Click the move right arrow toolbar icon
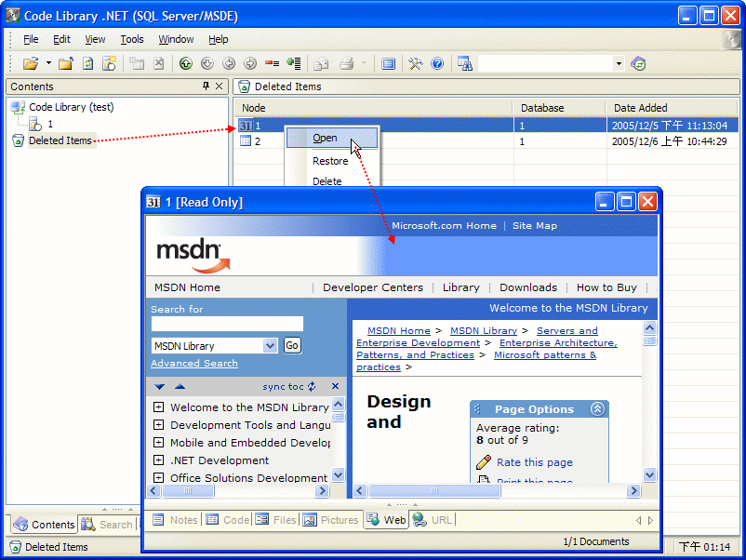This screenshot has height=560, width=746. tap(250, 63)
